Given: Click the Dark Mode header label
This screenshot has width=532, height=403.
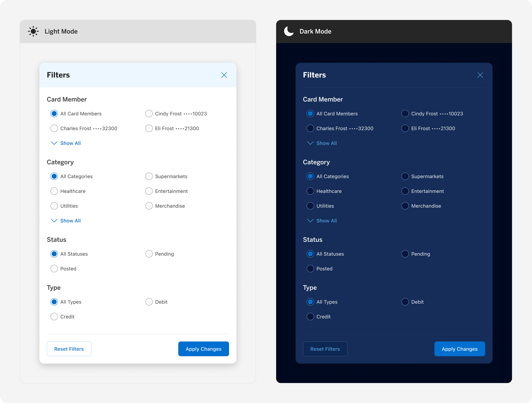Looking at the screenshot, I should pyautogui.click(x=315, y=32).
